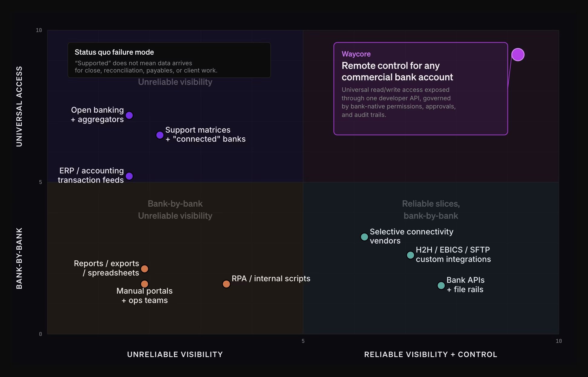Click the UNIVERSAL ACCESS axis label

pyautogui.click(x=19, y=107)
